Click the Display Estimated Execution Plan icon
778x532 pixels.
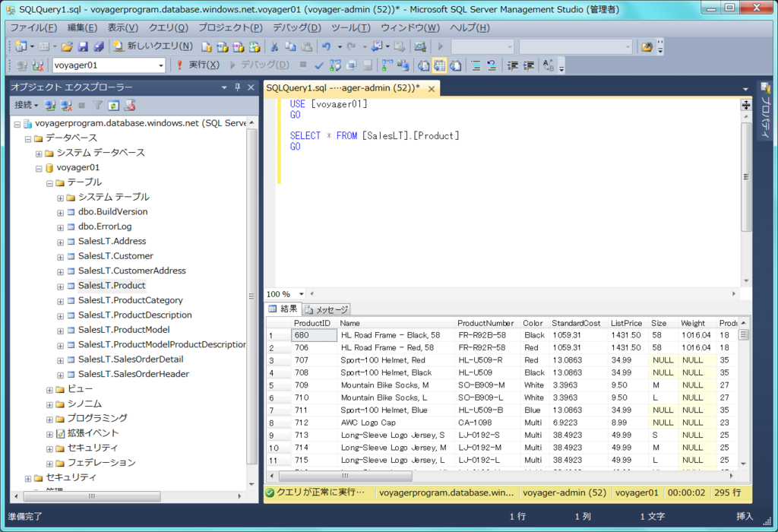[x=335, y=65]
